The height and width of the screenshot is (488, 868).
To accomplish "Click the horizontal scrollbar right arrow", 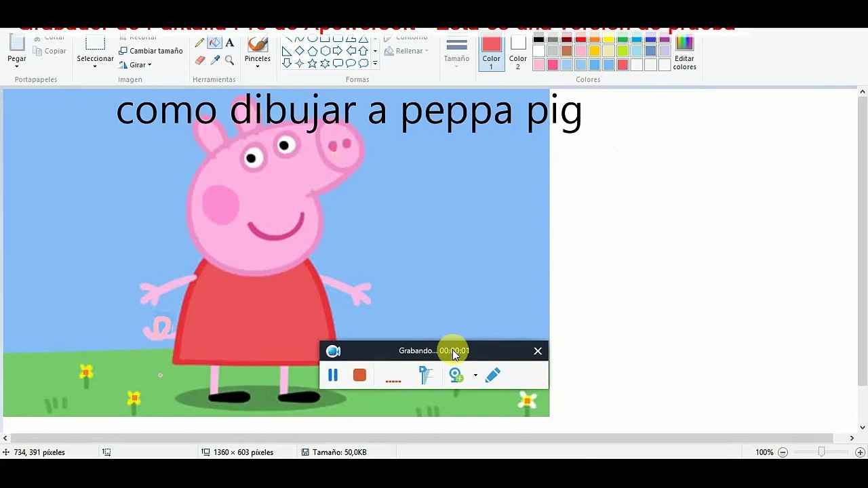I will 852,439.
